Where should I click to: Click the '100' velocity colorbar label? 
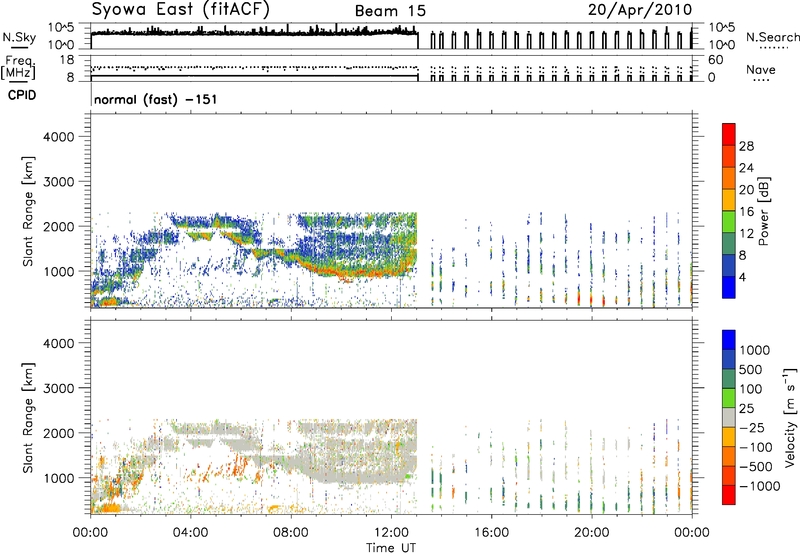[x=751, y=389]
